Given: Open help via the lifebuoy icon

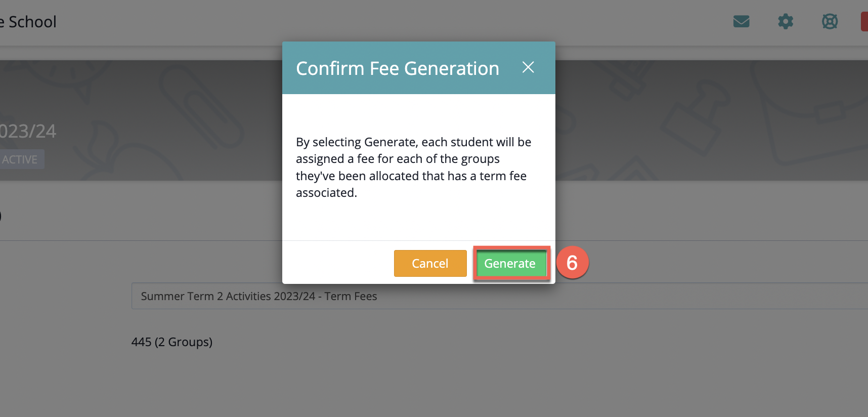Looking at the screenshot, I should [830, 21].
